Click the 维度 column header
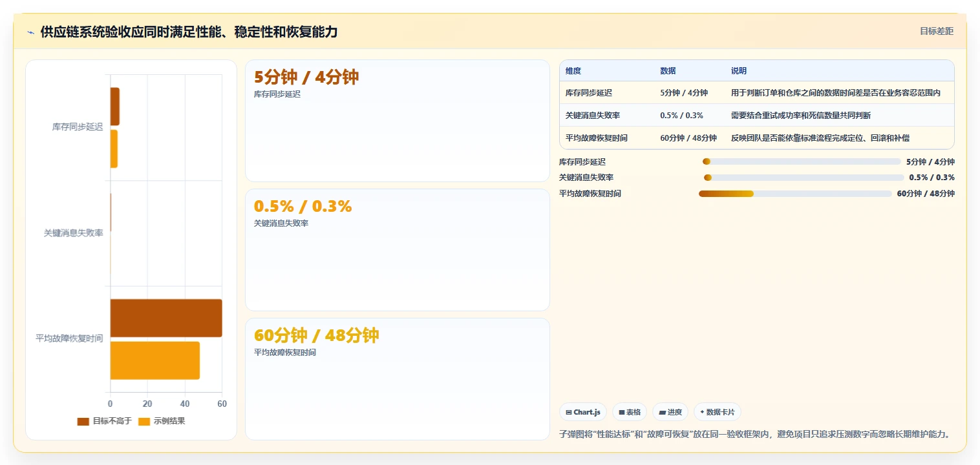The image size is (980, 465). click(573, 71)
